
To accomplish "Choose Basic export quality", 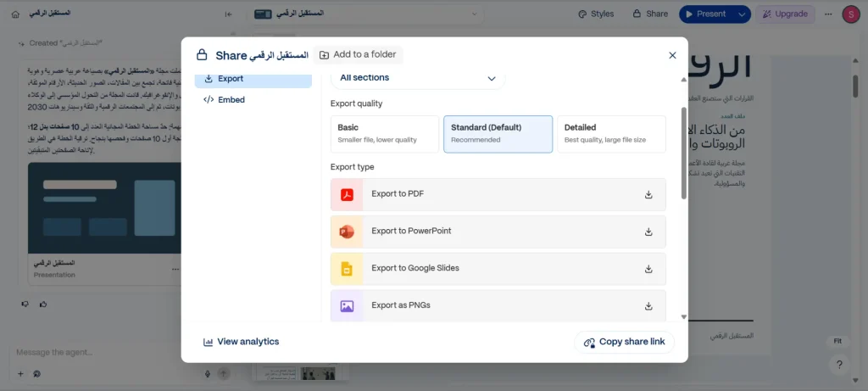I will click(x=384, y=134).
